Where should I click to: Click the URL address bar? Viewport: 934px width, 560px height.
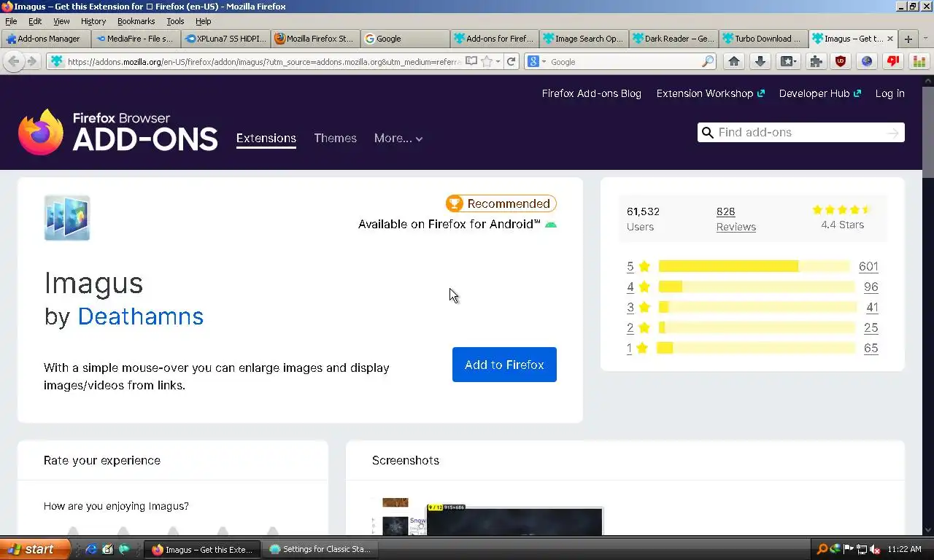(x=263, y=62)
